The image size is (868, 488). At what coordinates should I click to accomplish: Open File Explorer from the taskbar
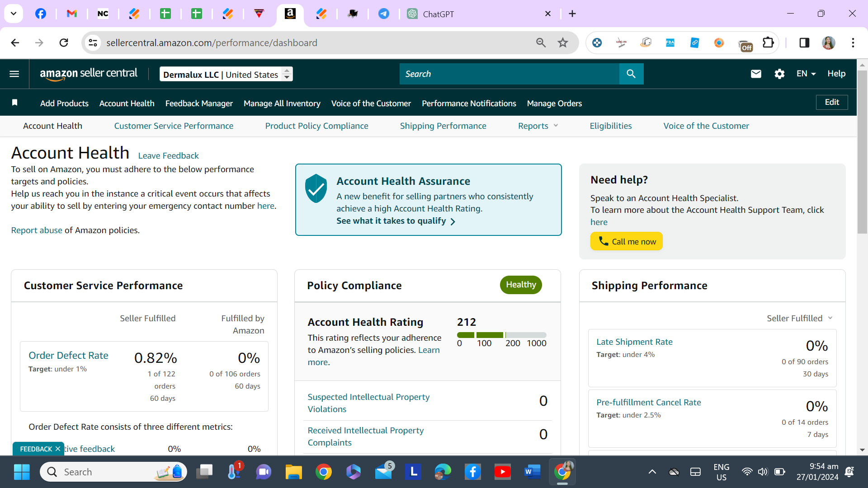pyautogui.click(x=294, y=472)
